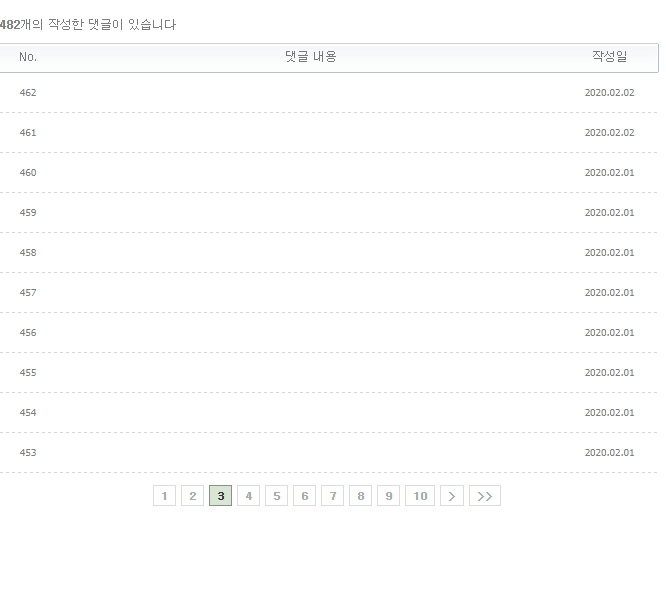Screen dimensions: 666x603
Task: Go to page 1 of comments
Action: point(164,496)
